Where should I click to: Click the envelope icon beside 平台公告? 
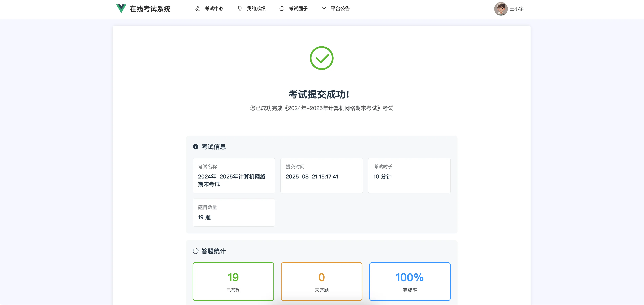(x=324, y=9)
